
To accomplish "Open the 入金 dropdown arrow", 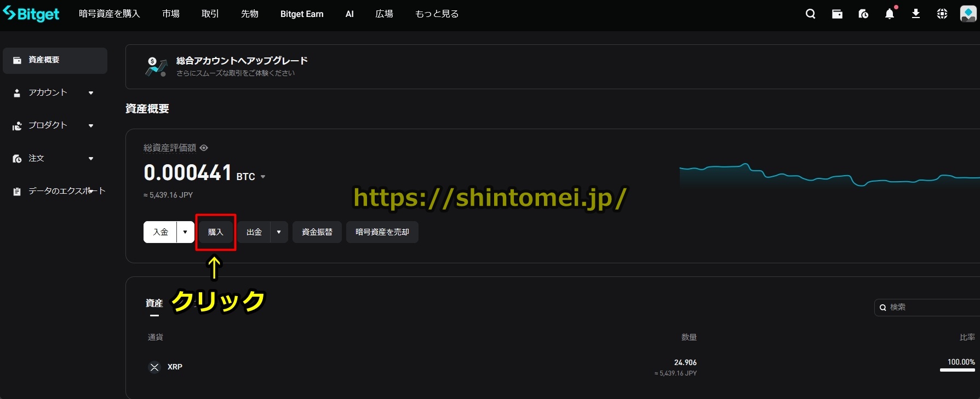I will (x=185, y=232).
